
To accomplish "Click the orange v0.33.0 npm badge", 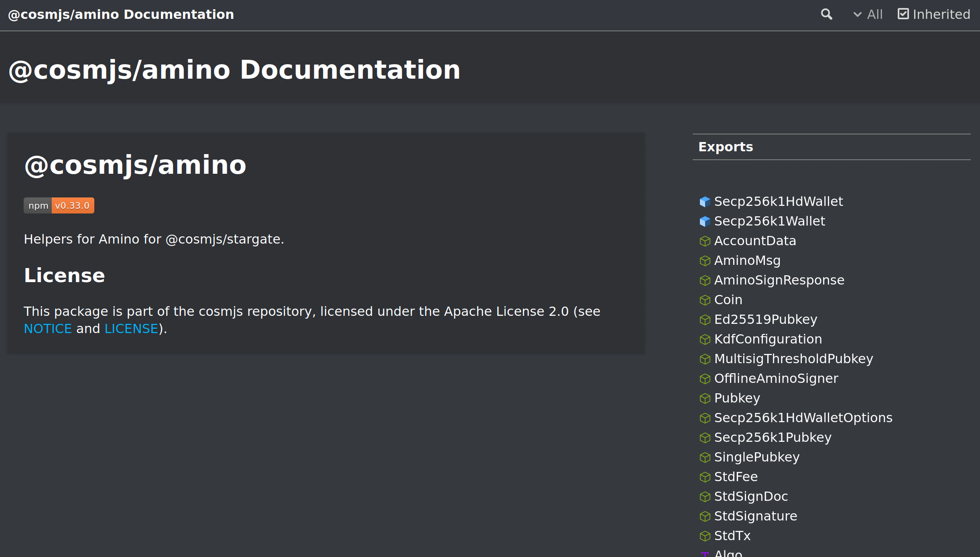I will pos(73,205).
